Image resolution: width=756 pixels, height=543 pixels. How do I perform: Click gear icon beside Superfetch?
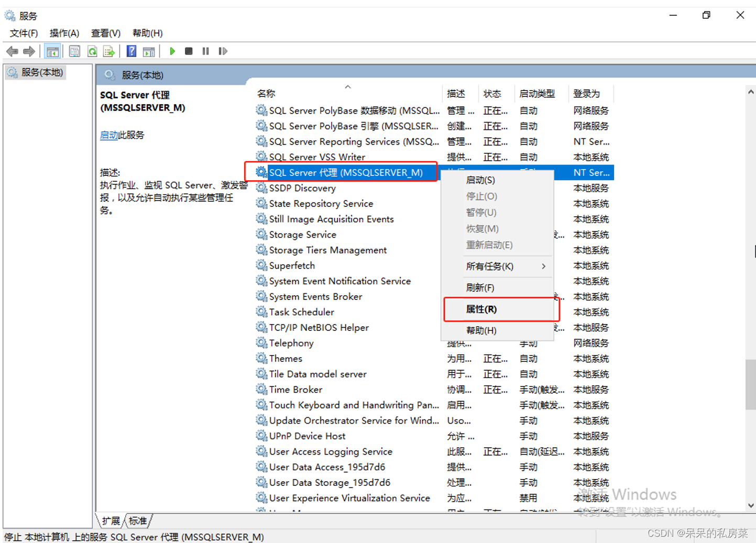(x=261, y=265)
